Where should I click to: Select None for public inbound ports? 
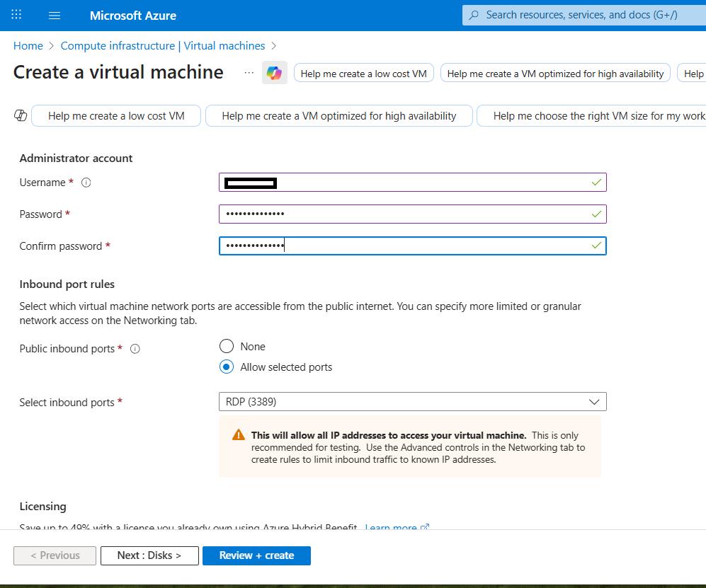(x=227, y=347)
